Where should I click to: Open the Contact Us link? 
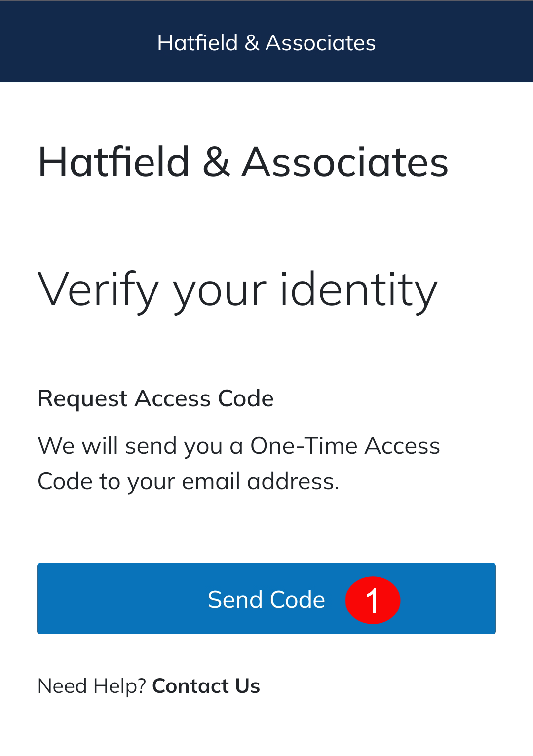pos(206,686)
